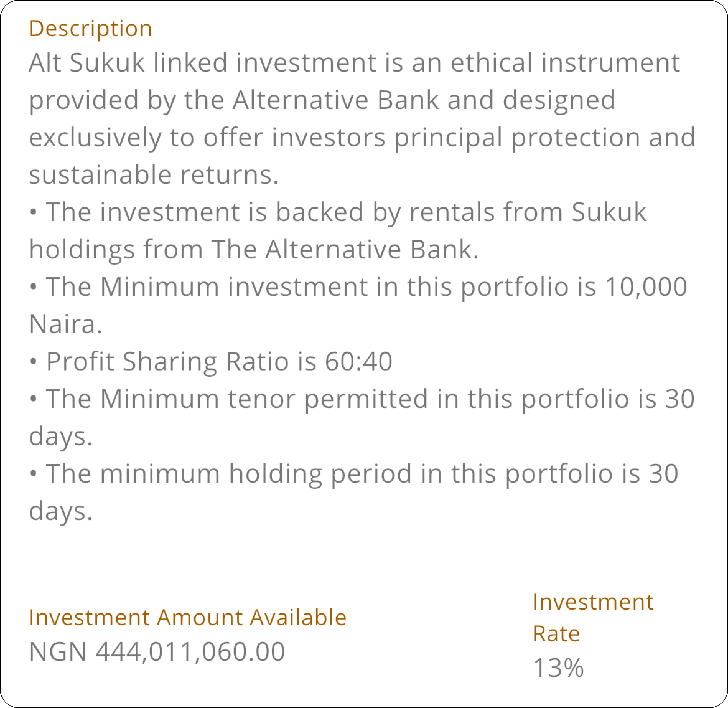Image resolution: width=728 pixels, height=708 pixels.
Task: Click the phrase 'principal protection and'
Action: (545, 138)
